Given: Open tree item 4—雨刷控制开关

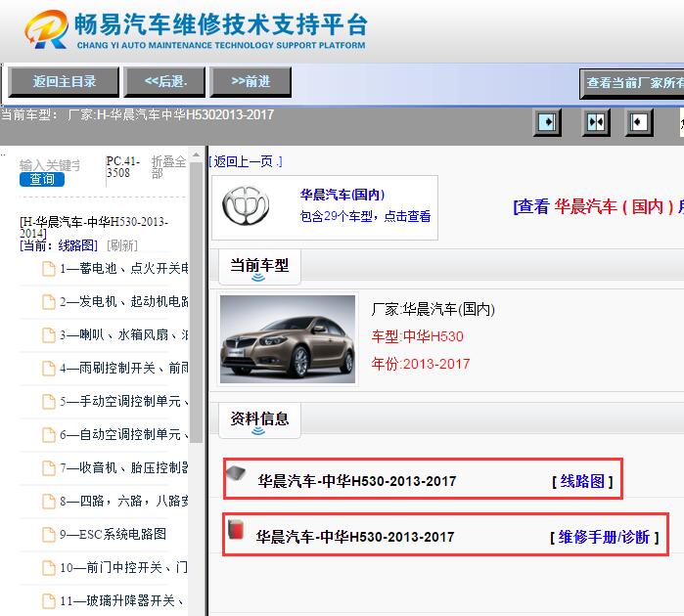Looking at the screenshot, I should coord(124,368).
